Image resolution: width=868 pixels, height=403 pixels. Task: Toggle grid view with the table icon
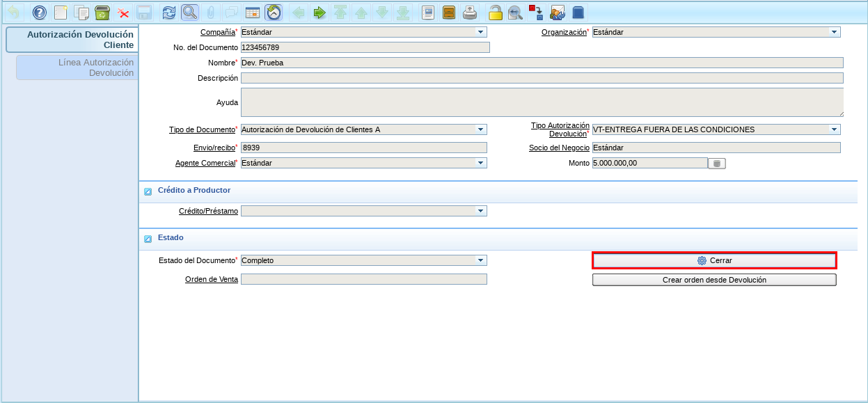tap(253, 13)
